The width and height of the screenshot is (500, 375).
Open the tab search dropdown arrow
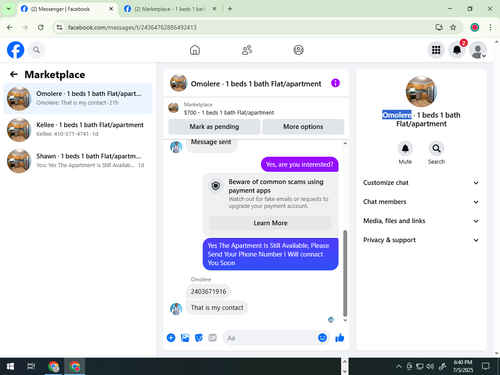[x=9, y=9]
